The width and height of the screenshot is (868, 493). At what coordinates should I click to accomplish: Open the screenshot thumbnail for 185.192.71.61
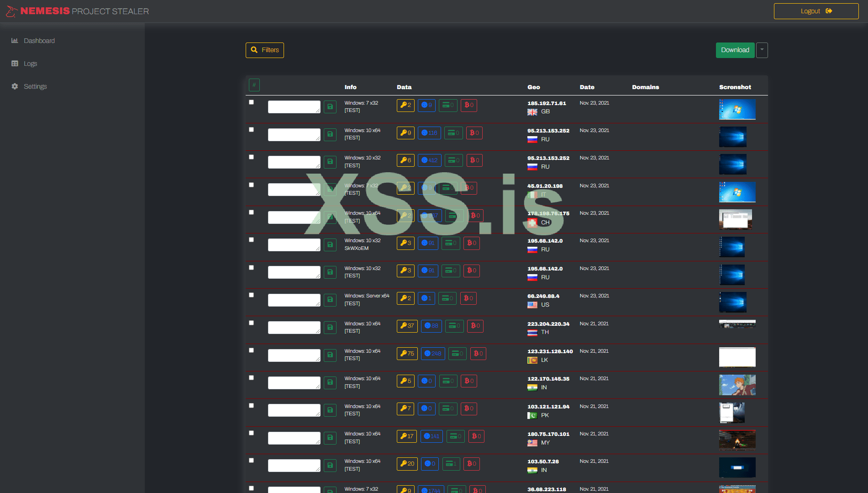pyautogui.click(x=737, y=109)
